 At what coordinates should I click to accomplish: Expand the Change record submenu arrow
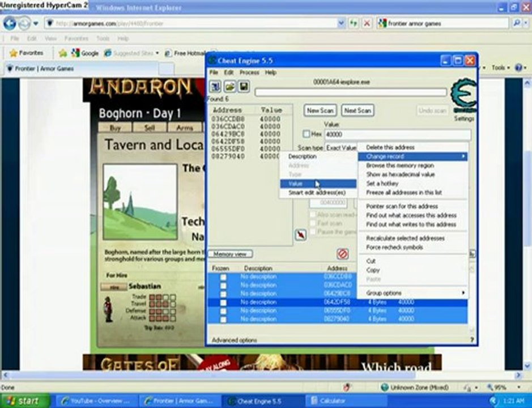[463, 156]
